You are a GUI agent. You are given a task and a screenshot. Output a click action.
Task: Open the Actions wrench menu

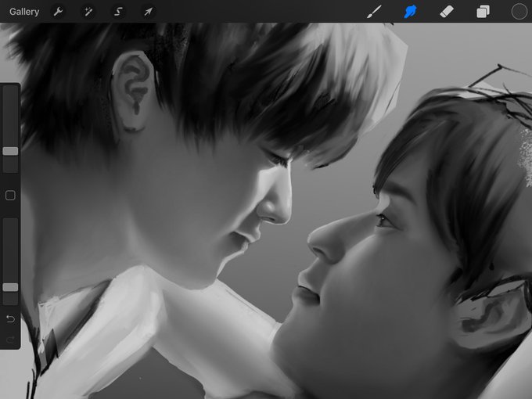pyautogui.click(x=58, y=12)
